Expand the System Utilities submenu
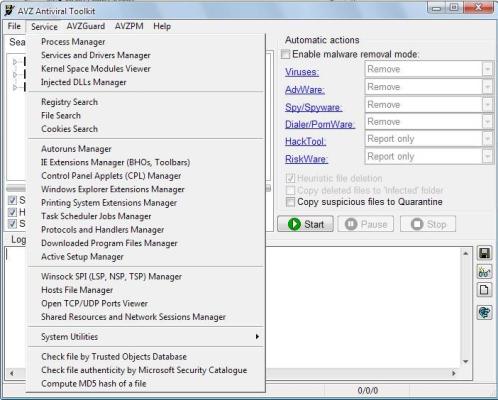The image size is (498, 400). click(x=146, y=337)
